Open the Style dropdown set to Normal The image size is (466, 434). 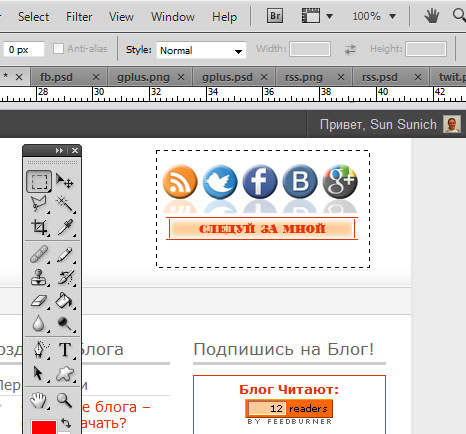pyautogui.click(x=201, y=50)
